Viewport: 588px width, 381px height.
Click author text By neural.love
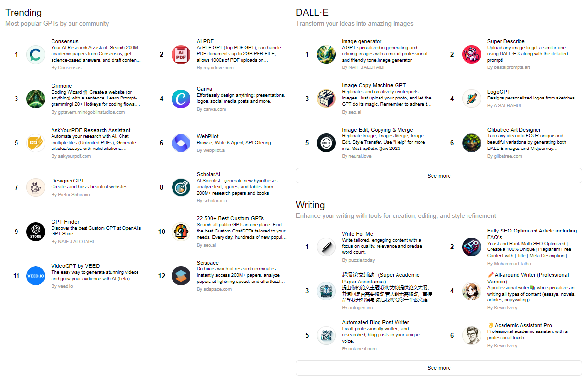(357, 156)
